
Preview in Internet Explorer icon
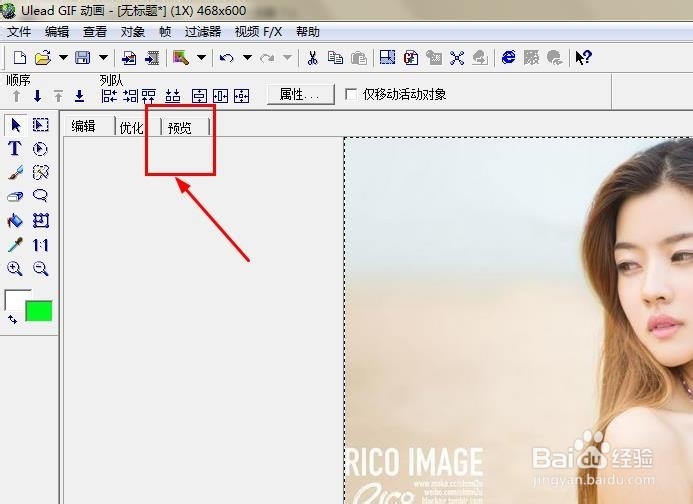tap(508, 57)
